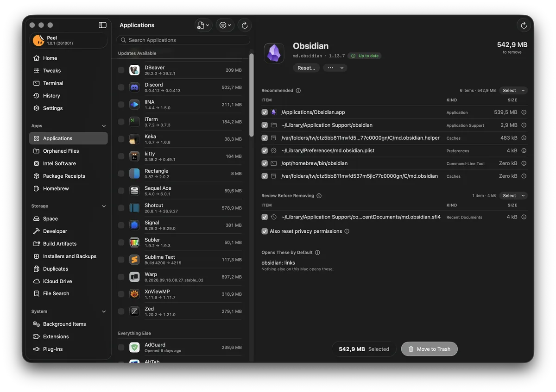The width and height of the screenshot is (556, 392).
Task: Click the 542,9 MB Selected indicator
Action: coord(364,349)
